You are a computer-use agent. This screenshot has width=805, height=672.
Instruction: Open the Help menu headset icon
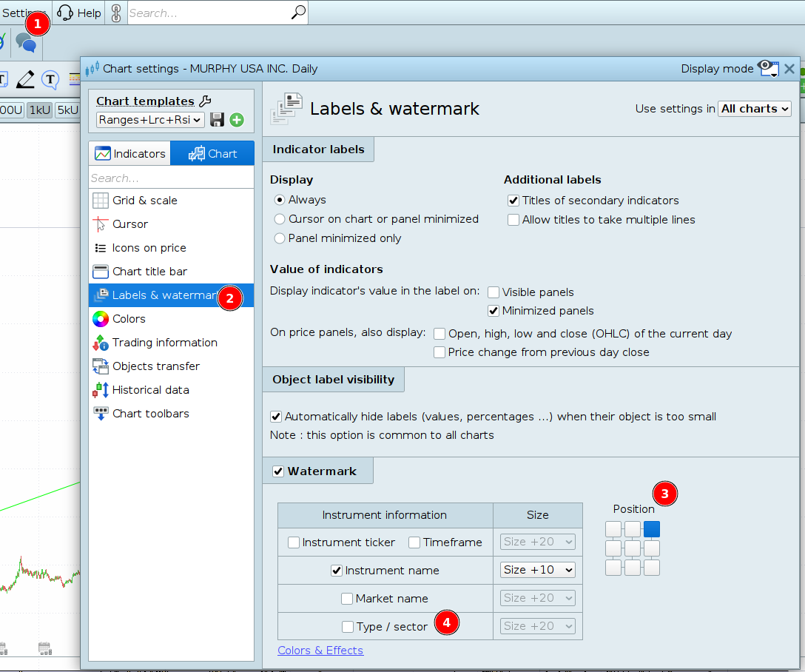point(65,13)
